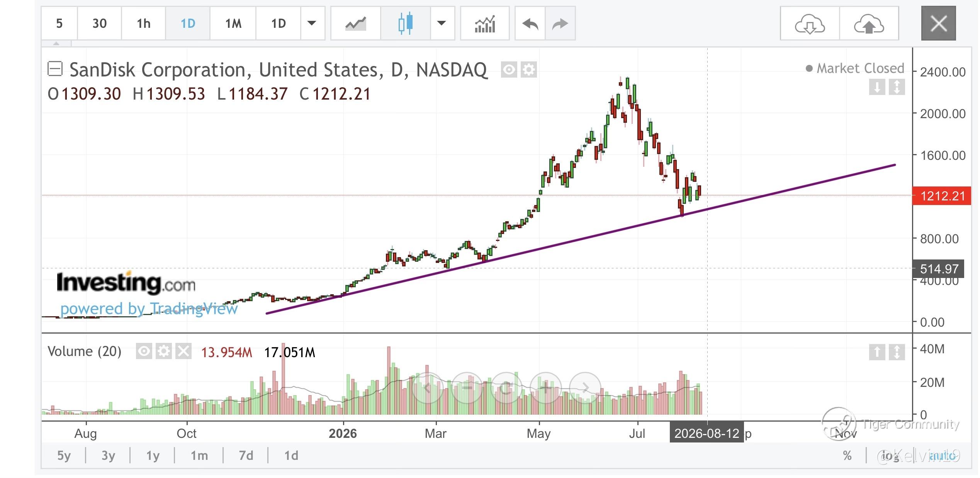980x478 pixels.
Task: Click the second 1D interval button
Action: pos(278,24)
